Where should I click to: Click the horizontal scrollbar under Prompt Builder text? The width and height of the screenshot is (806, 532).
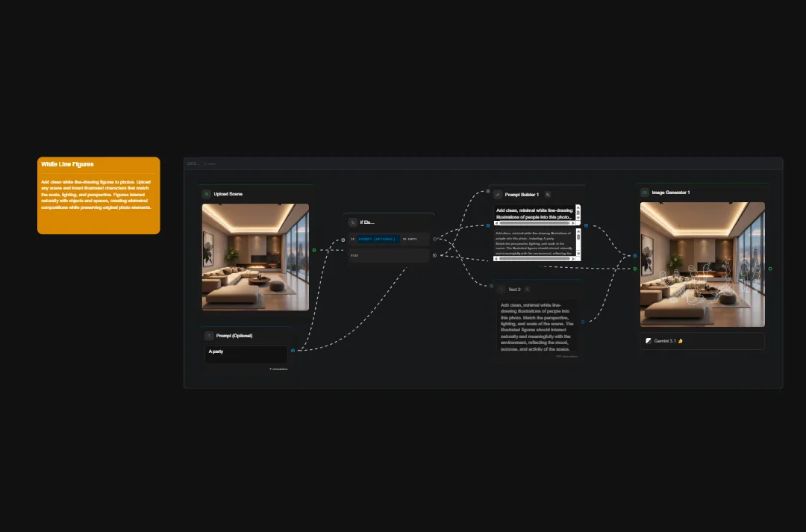click(x=534, y=223)
